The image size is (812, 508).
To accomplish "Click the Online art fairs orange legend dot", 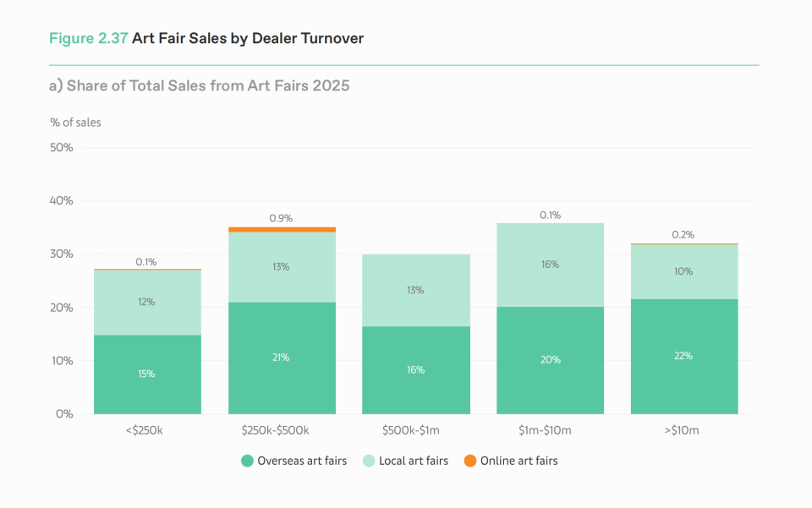I will click(x=470, y=461).
